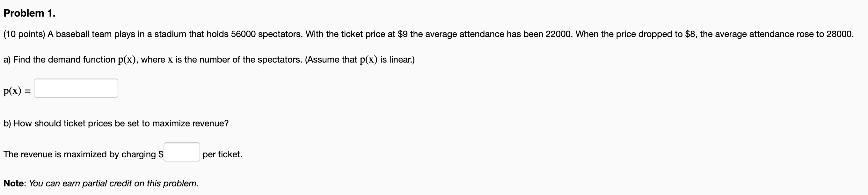The width and height of the screenshot is (868, 195).
Task: Click inside the empty p(x) field
Action: coord(76,88)
